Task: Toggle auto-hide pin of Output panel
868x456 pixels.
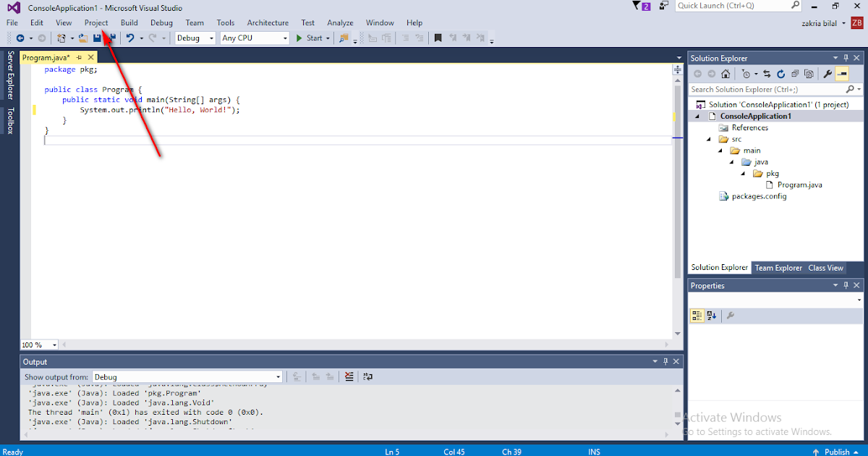Action: [x=665, y=361]
